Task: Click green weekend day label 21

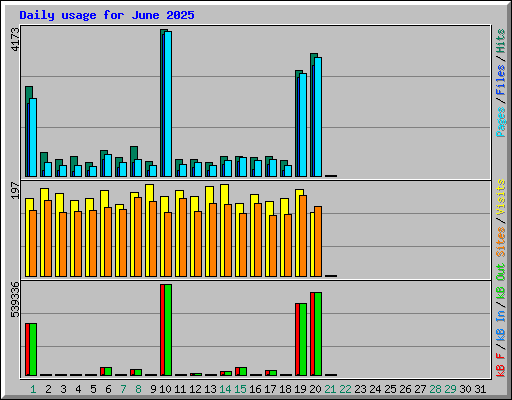Action: [x=330, y=389]
